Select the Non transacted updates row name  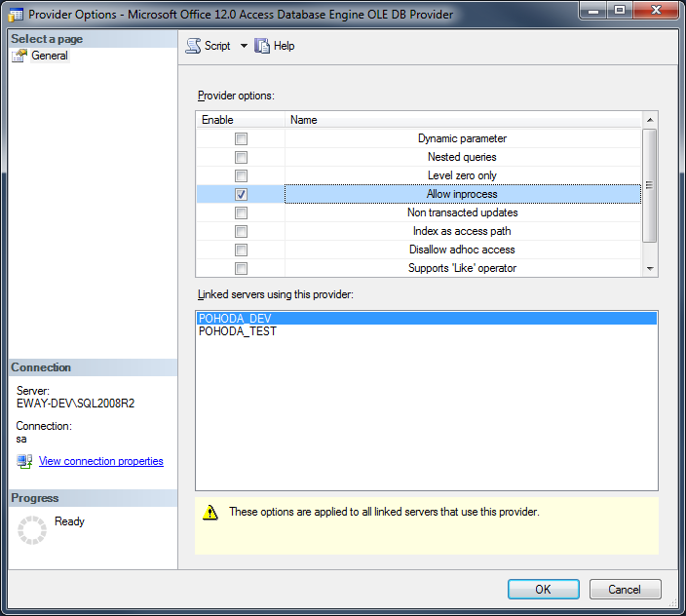(463, 212)
